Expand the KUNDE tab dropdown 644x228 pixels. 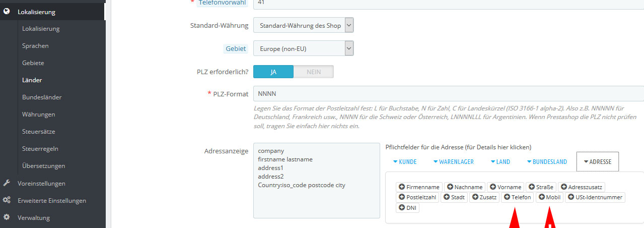[404, 162]
